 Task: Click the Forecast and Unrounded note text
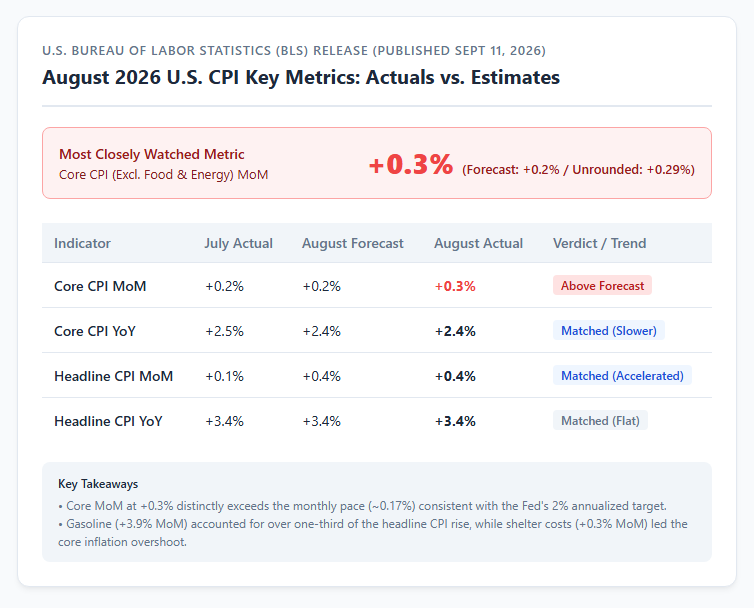point(578,170)
